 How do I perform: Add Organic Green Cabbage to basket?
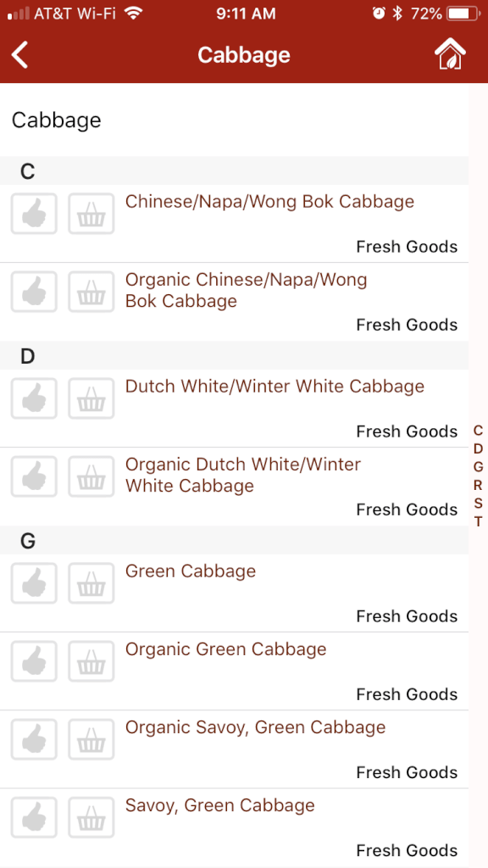pyautogui.click(x=91, y=661)
